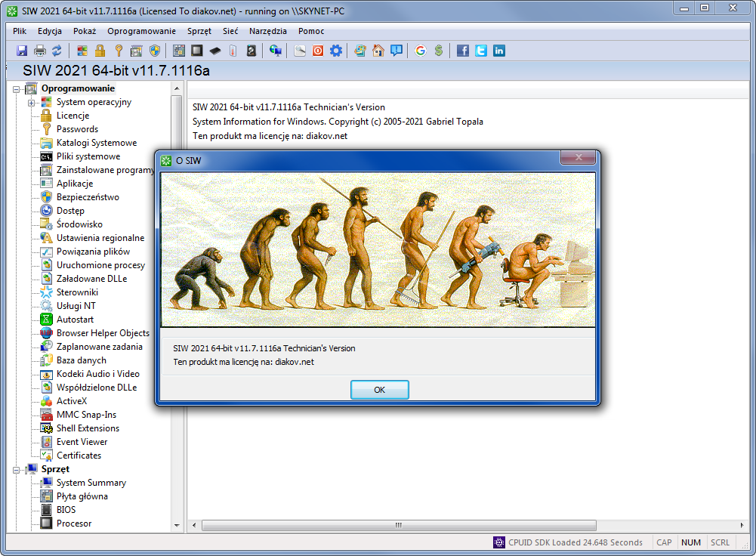Click the black memory module toolbar icon
Screen dimensions: 756x556
(x=215, y=51)
